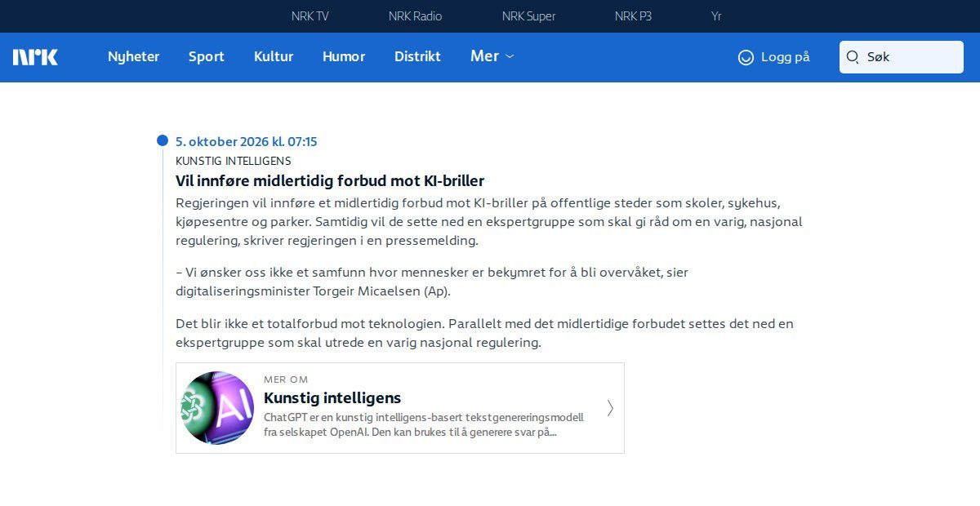980x506 pixels.
Task: Open NRK TV link in top bar
Action: coord(310,16)
